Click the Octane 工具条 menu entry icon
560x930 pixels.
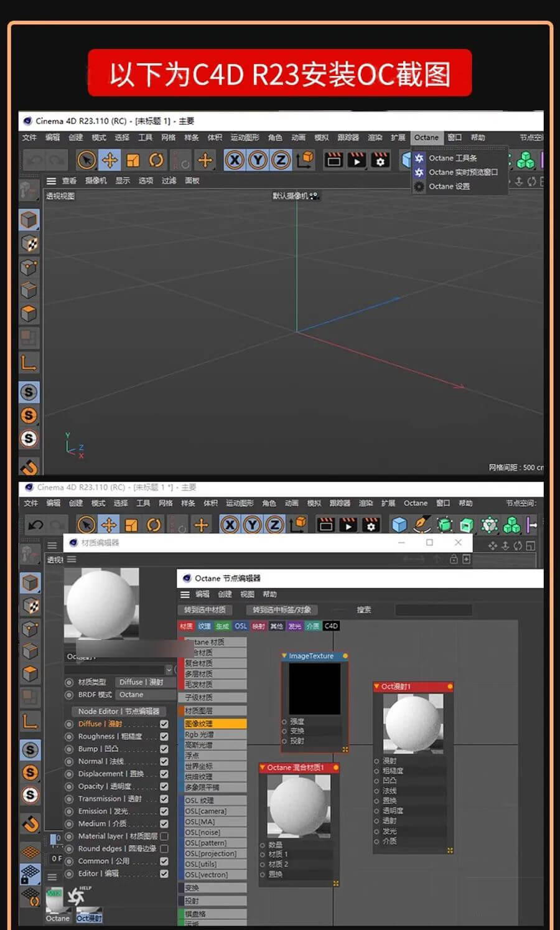[419, 158]
